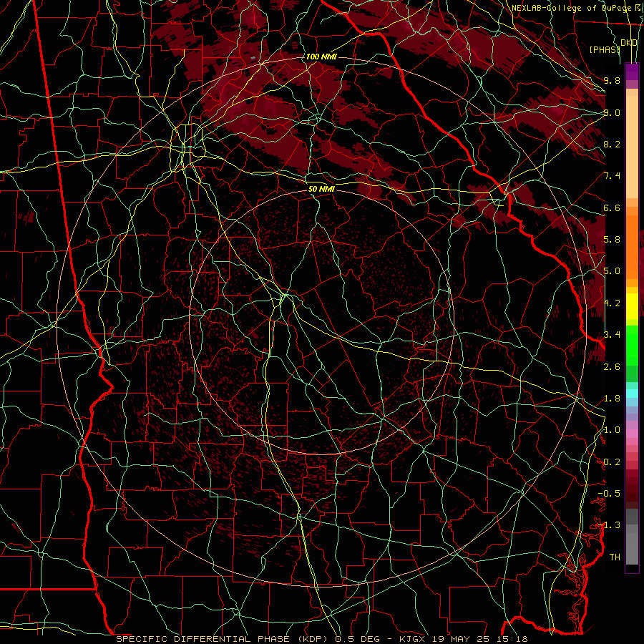
Task: Click the orange band of the color scale
Action: point(632,246)
